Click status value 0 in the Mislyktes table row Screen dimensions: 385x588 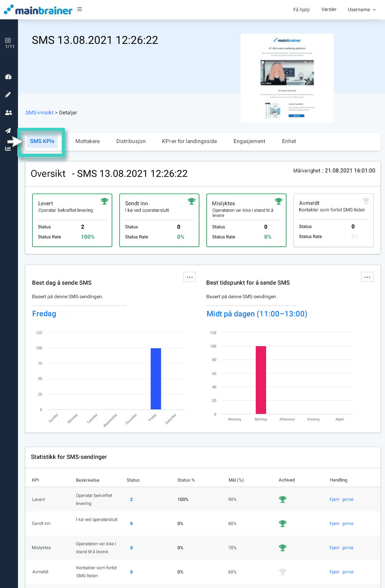[x=131, y=548]
